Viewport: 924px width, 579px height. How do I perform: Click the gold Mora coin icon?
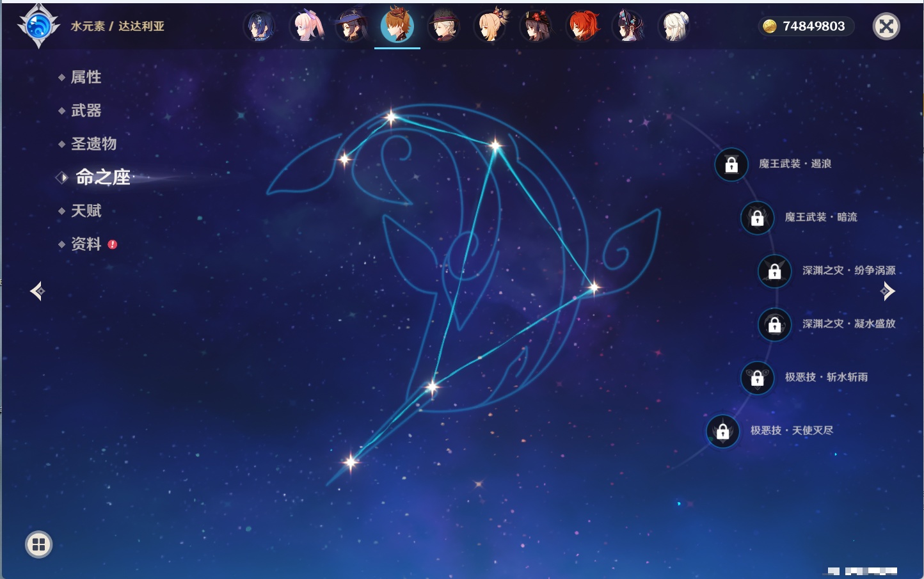click(770, 26)
